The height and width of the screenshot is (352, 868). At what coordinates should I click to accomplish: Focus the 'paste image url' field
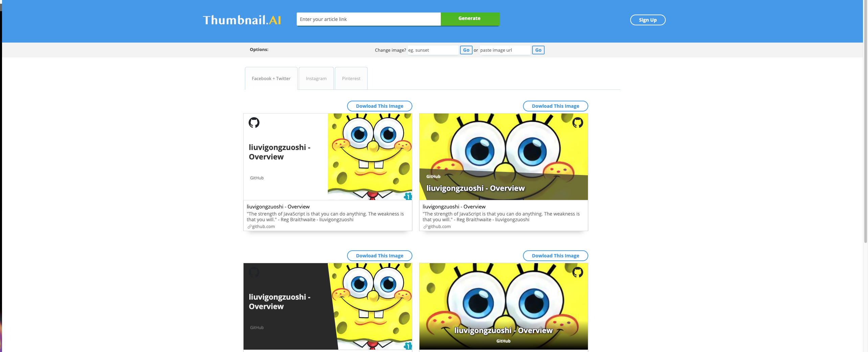point(505,50)
